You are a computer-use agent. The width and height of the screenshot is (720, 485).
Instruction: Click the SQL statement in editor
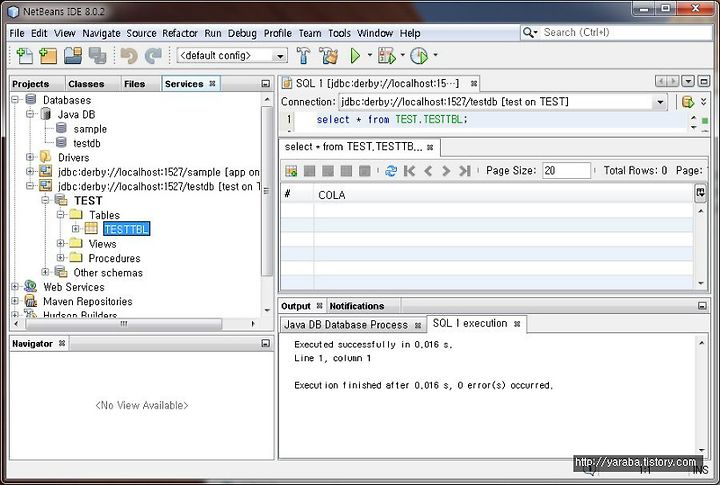pos(392,119)
